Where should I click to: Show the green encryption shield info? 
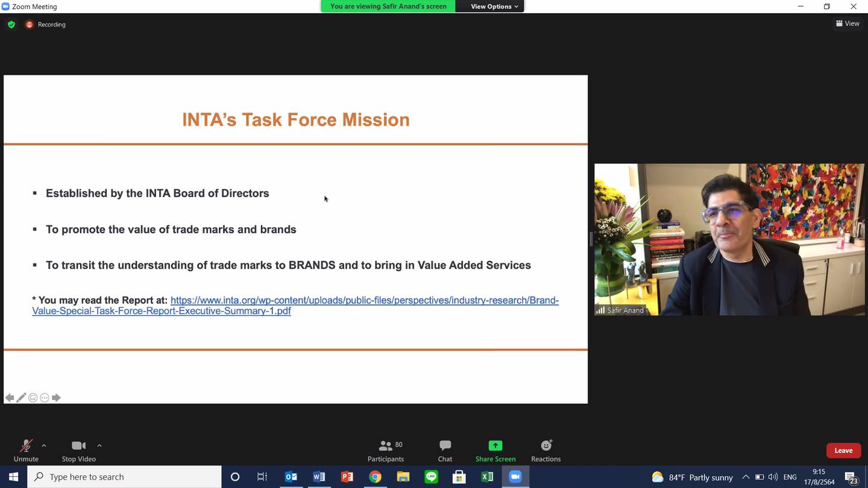(x=11, y=25)
